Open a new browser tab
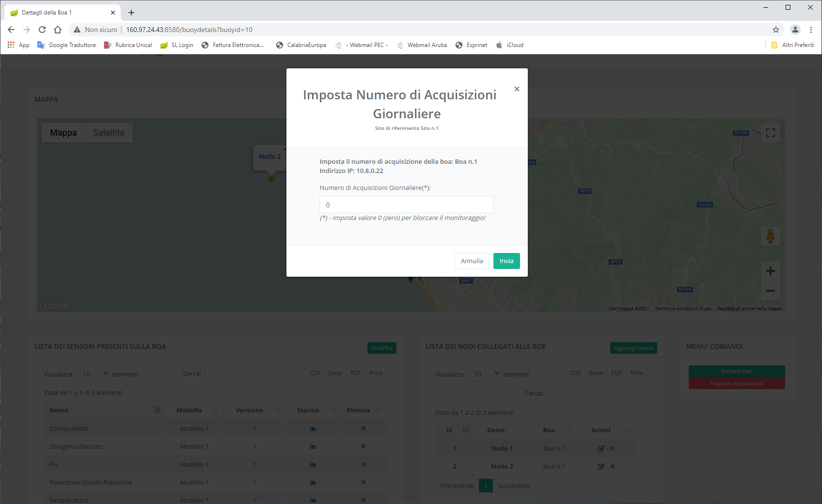This screenshot has width=822, height=504. coord(131,13)
